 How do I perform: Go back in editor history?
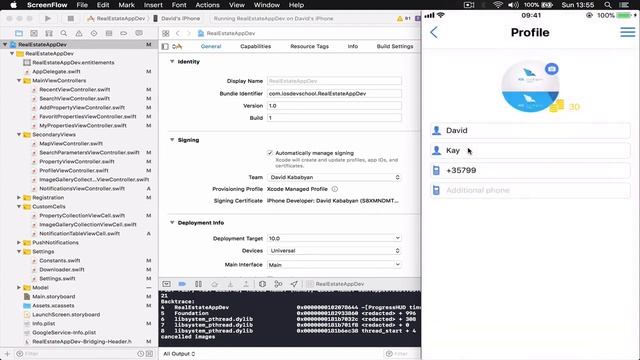click(x=178, y=33)
